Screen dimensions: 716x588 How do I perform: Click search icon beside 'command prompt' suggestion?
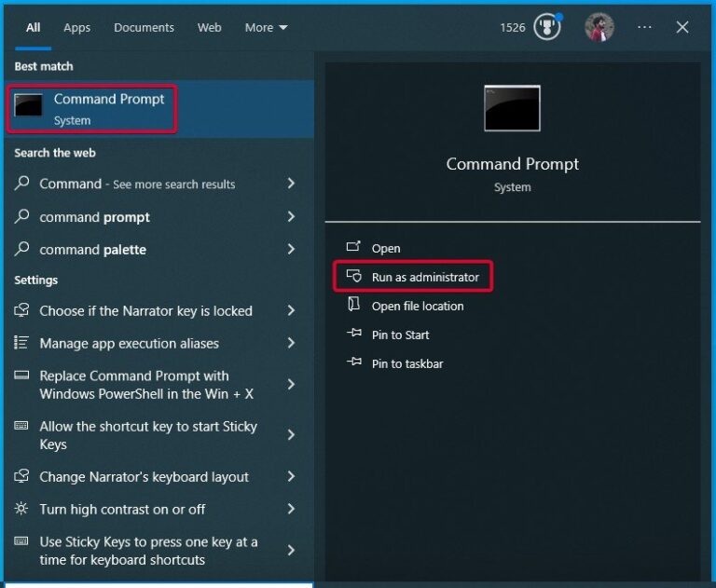21,216
